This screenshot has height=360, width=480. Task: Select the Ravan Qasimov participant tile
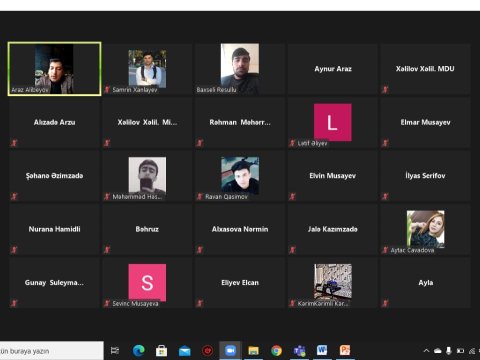pyautogui.click(x=240, y=176)
